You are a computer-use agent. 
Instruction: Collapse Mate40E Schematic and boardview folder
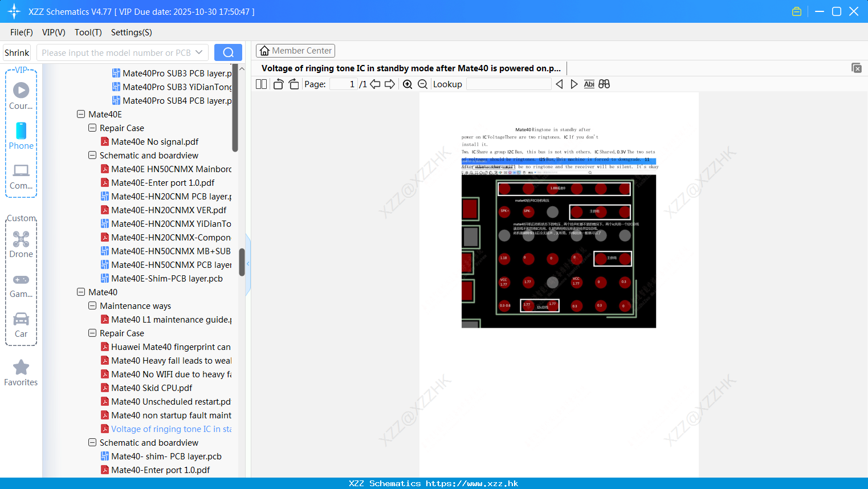click(x=92, y=155)
